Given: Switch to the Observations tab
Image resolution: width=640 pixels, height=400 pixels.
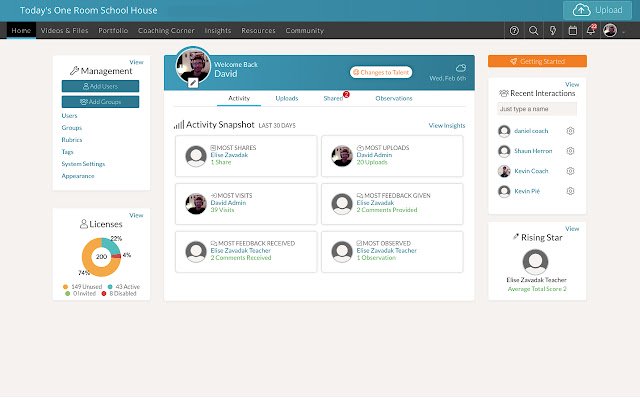Looking at the screenshot, I should [x=394, y=98].
